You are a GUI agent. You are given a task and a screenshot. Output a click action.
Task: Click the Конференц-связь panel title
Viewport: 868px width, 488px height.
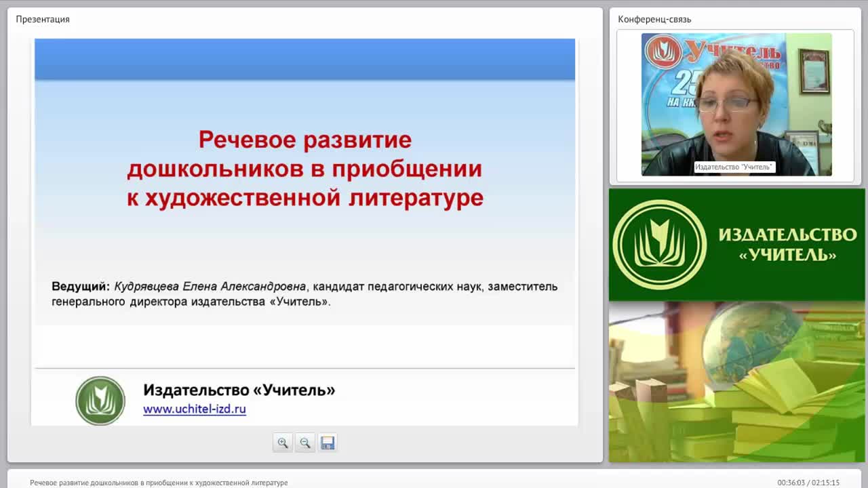click(654, 19)
